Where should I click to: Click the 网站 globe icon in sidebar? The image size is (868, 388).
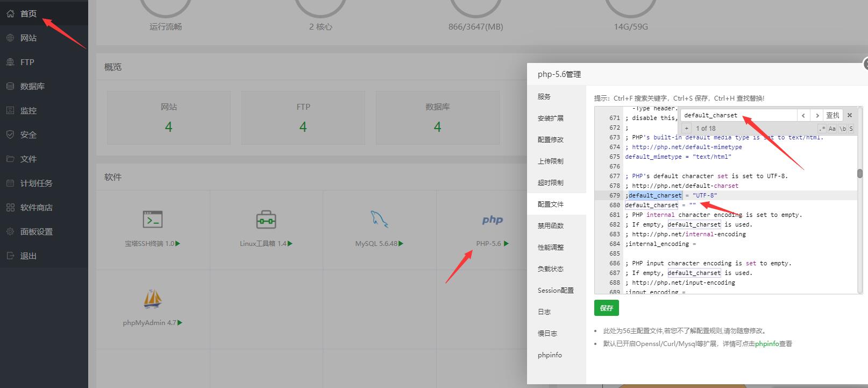[x=10, y=38]
